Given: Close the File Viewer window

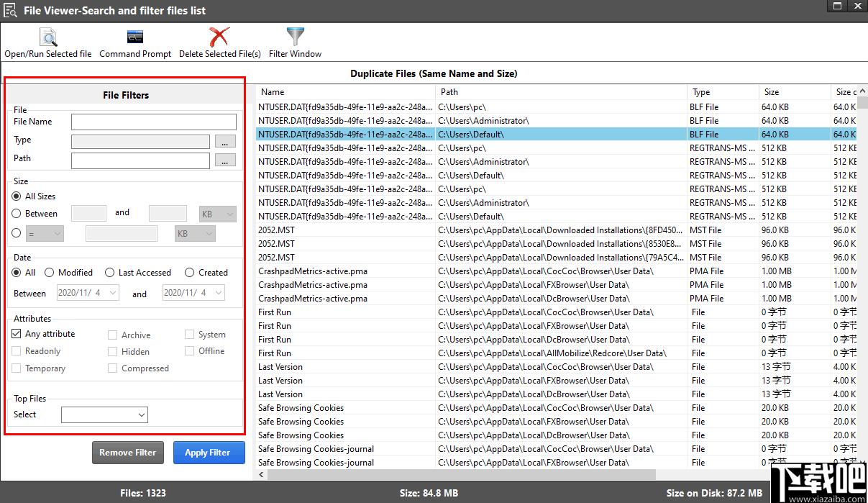Looking at the screenshot, I should tap(856, 6).
